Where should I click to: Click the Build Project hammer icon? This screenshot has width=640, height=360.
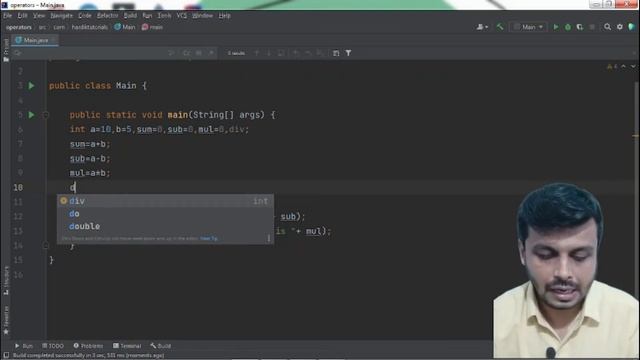(500, 27)
